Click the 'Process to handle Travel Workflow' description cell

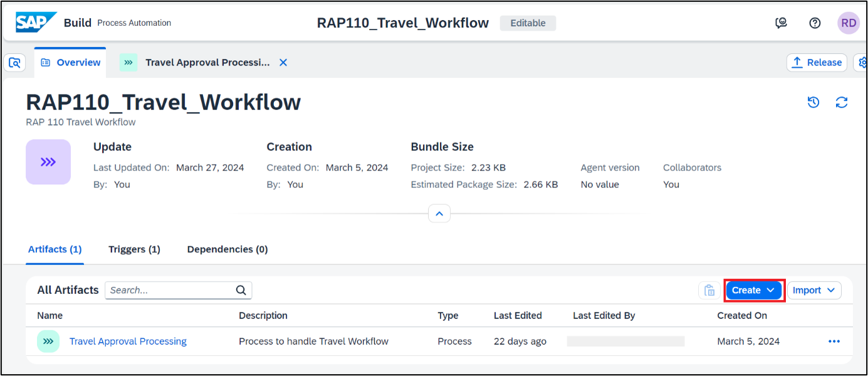pos(313,342)
